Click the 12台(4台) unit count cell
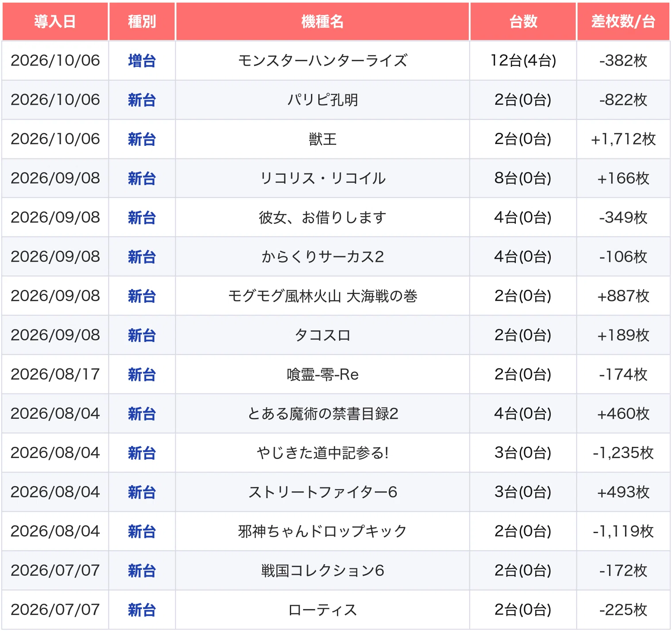 (x=523, y=61)
